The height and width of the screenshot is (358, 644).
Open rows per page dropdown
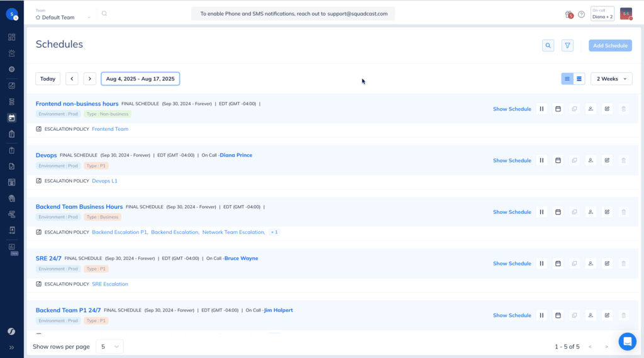[109, 347]
